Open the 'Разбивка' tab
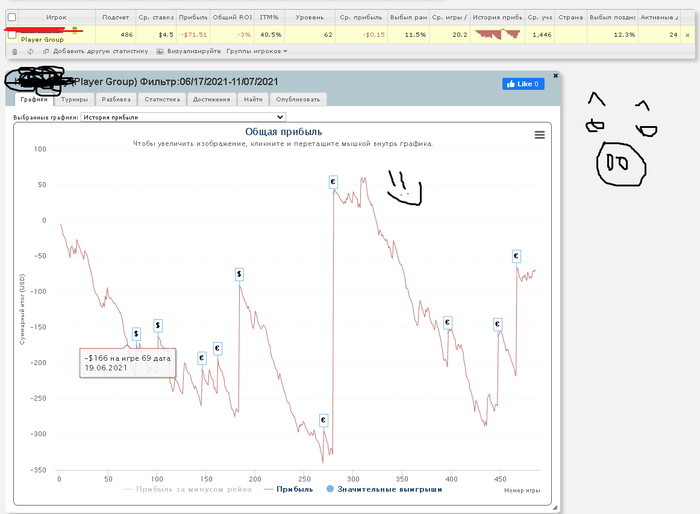The width and height of the screenshot is (700, 514). pos(116,99)
